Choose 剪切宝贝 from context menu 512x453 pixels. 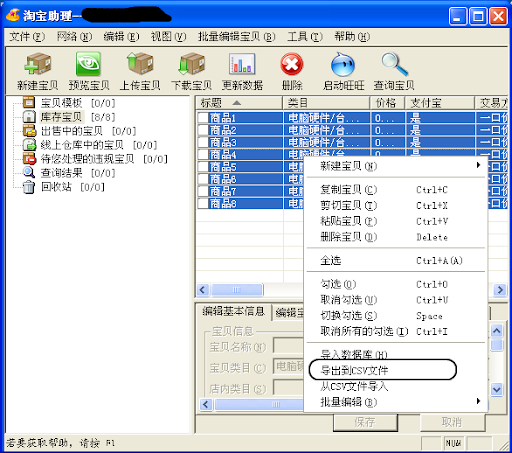tap(395, 205)
